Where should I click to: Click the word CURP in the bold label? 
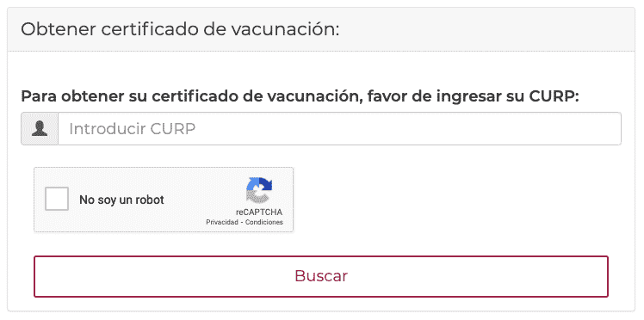coord(553,97)
